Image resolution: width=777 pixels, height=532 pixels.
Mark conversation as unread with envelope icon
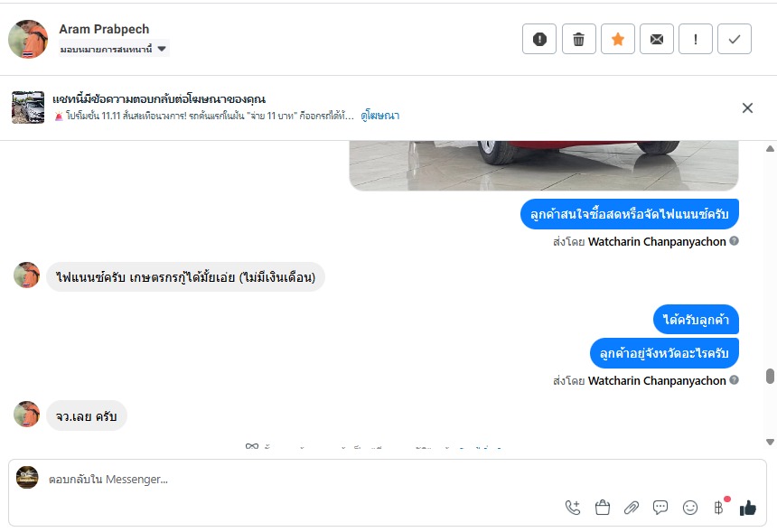pyautogui.click(x=657, y=39)
